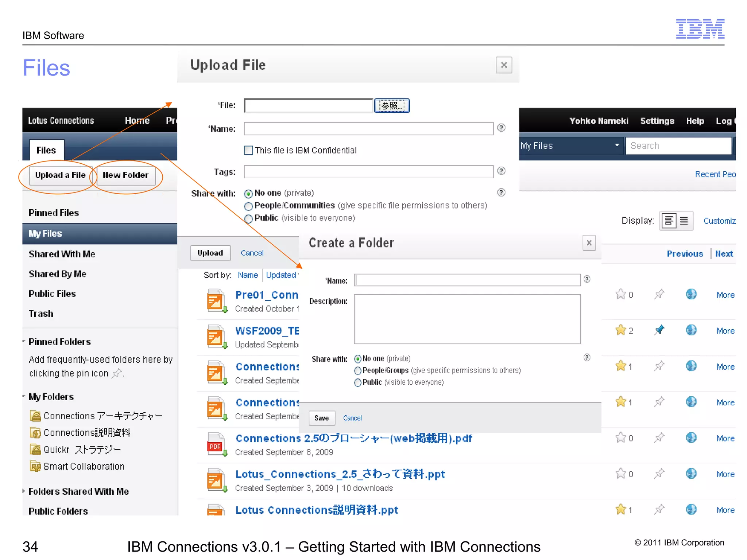
Task: Collapse the Pinned Folders section
Action: coord(24,341)
